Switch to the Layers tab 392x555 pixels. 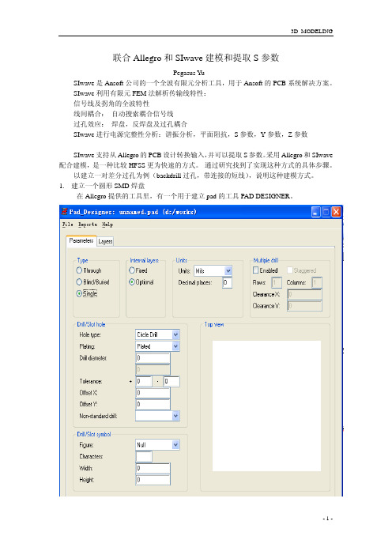[105, 241]
